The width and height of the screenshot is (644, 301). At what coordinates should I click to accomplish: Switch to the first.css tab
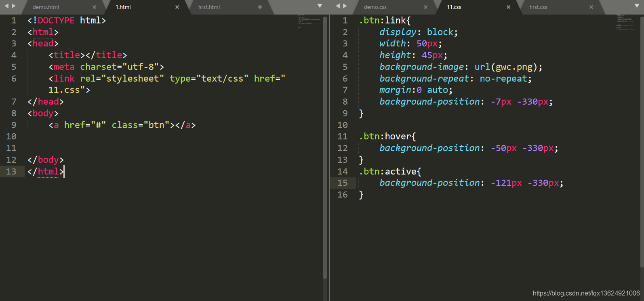click(538, 7)
